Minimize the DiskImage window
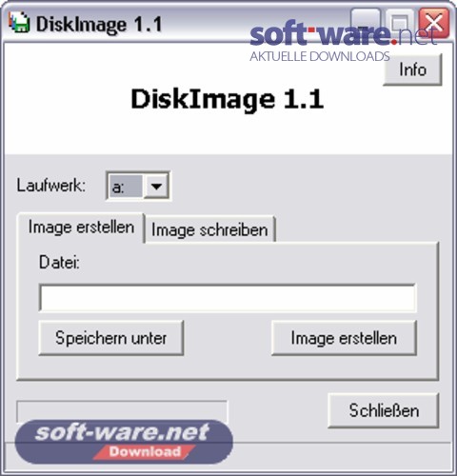This screenshot has height=476, width=457. (366, 23)
